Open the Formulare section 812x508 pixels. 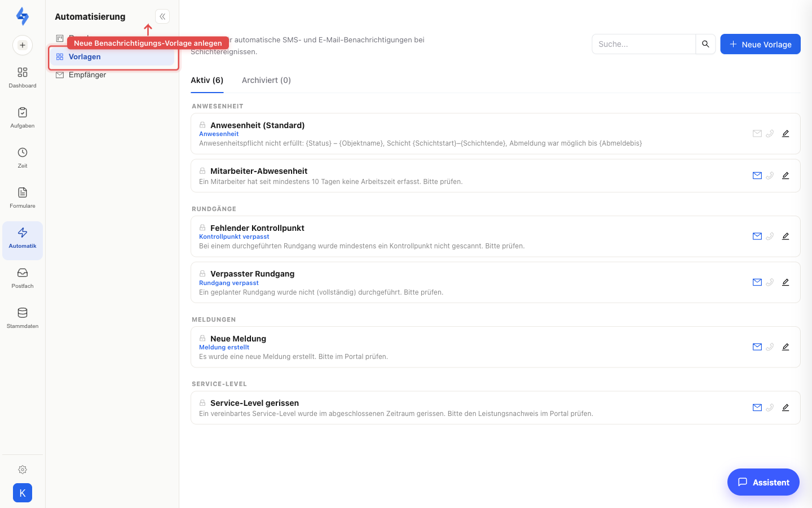click(23, 198)
